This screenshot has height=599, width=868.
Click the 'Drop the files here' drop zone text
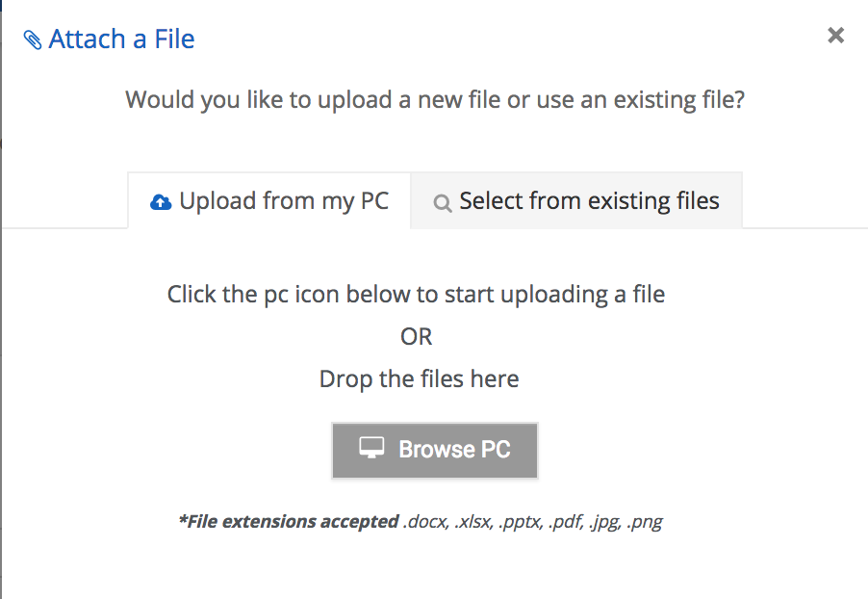click(x=419, y=379)
